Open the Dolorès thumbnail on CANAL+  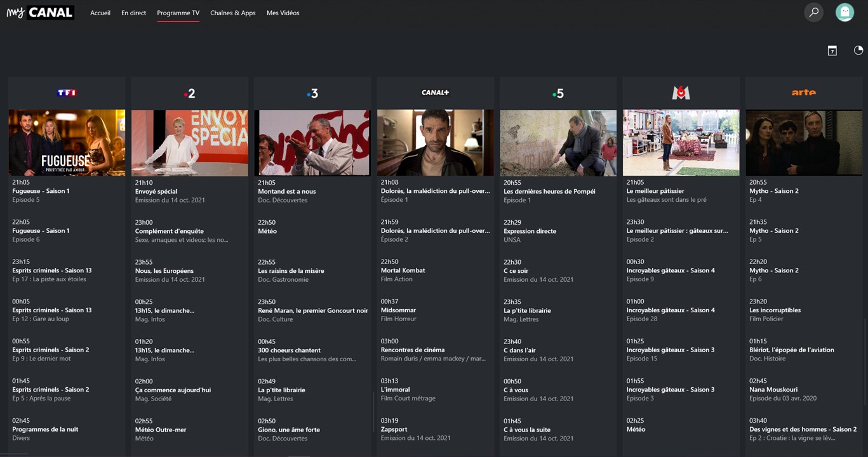coord(435,143)
